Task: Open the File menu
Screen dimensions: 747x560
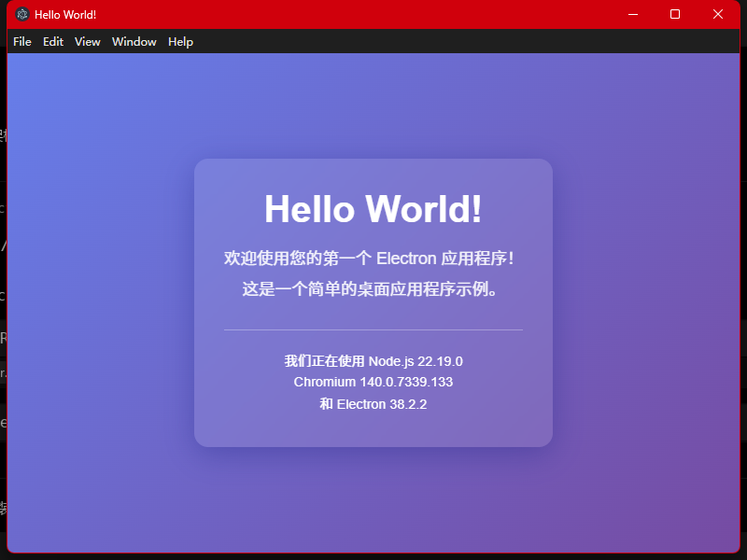Action: (21, 42)
